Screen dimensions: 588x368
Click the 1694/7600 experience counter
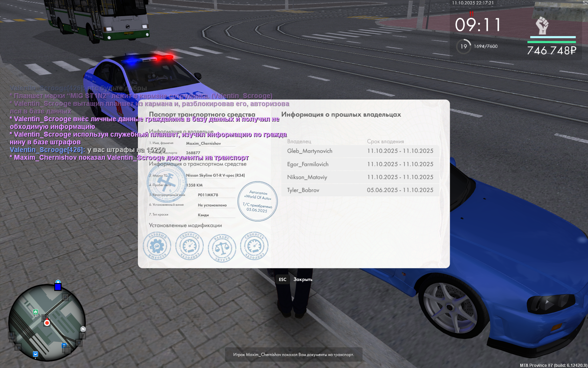click(x=486, y=46)
